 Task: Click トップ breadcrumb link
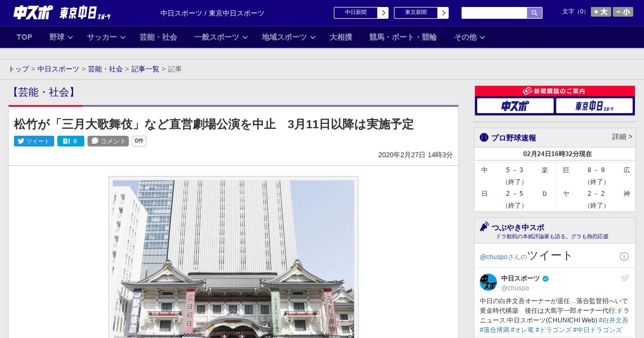[19, 69]
